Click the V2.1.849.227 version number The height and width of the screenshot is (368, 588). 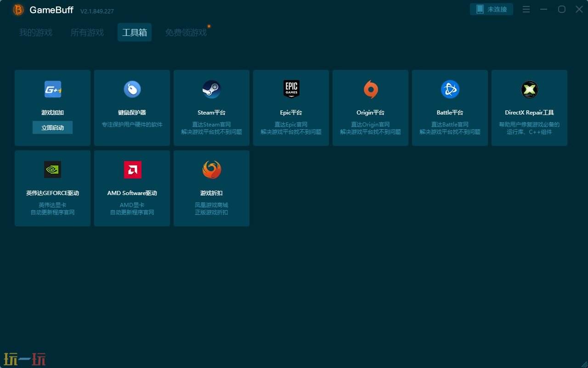point(97,11)
